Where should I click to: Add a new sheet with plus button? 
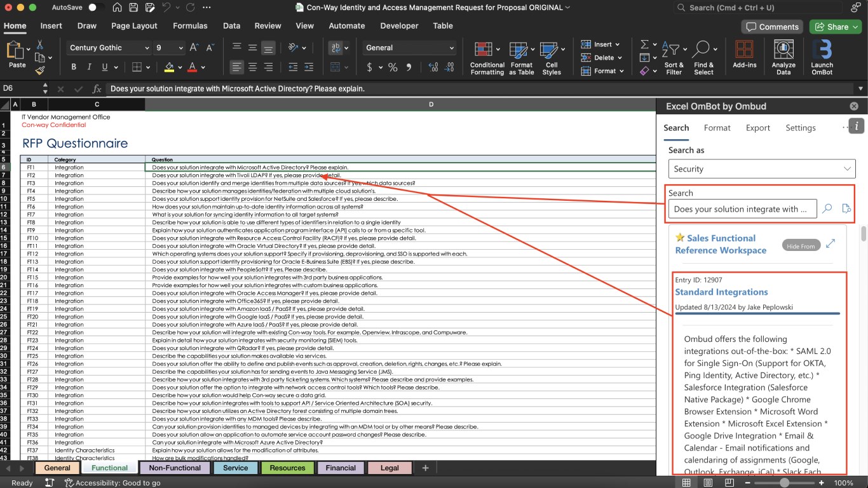click(425, 468)
